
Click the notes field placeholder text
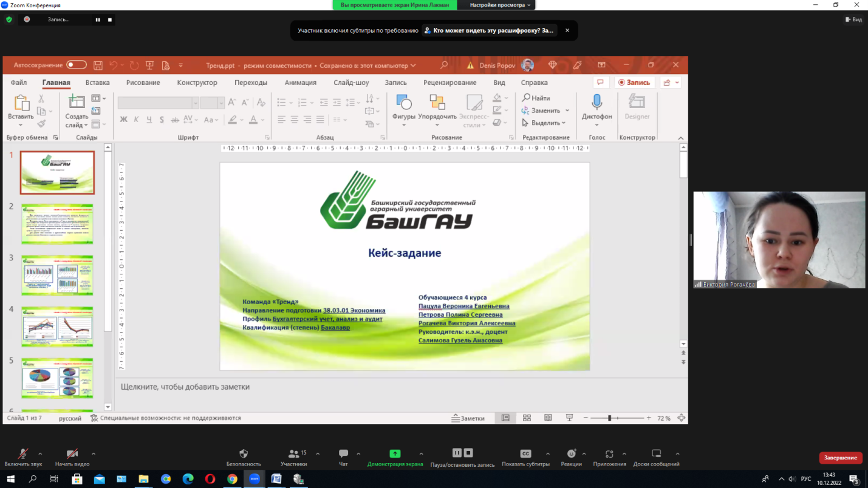coord(185,387)
